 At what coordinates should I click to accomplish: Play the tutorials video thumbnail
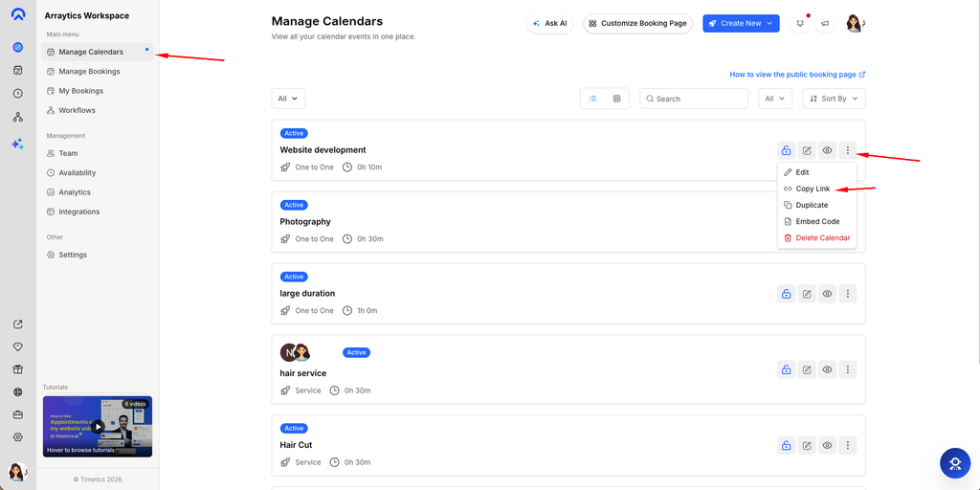click(98, 426)
